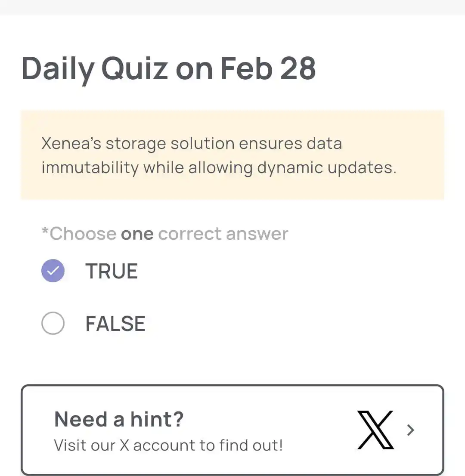Click the TRUE answer label

[112, 271]
